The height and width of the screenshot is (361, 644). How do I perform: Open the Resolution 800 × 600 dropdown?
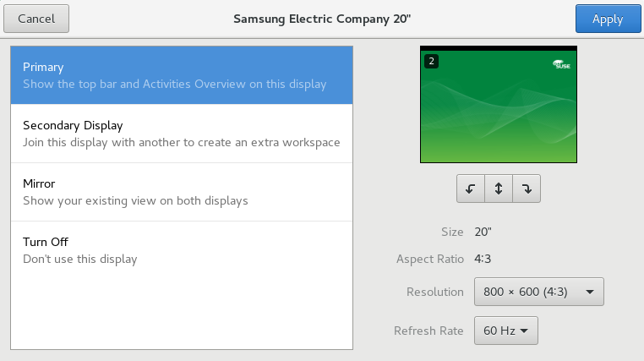(538, 292)
